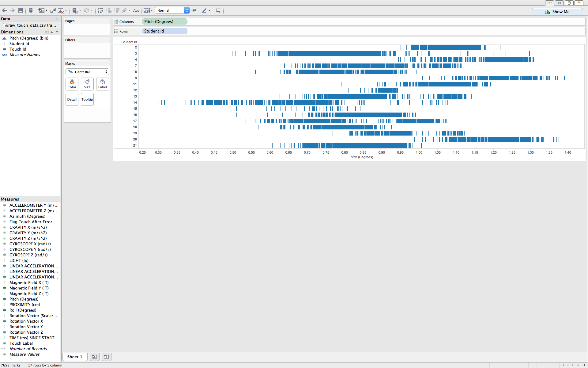Click the new dashboard icon beside Sheet 1

point(106,357)
